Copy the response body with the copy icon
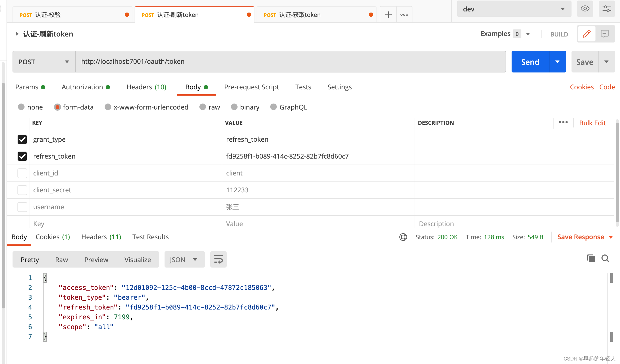 click(x=591, y=258)
